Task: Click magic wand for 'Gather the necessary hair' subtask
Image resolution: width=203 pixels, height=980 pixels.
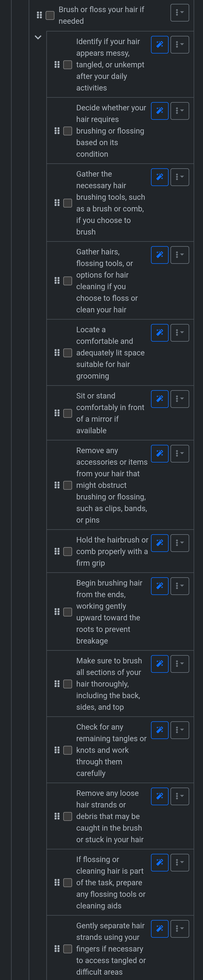Action: tap(160, 177)
